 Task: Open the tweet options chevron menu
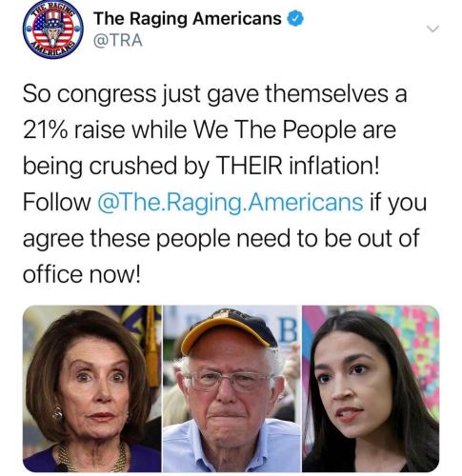pyautogui.click(x=432, y=29)
